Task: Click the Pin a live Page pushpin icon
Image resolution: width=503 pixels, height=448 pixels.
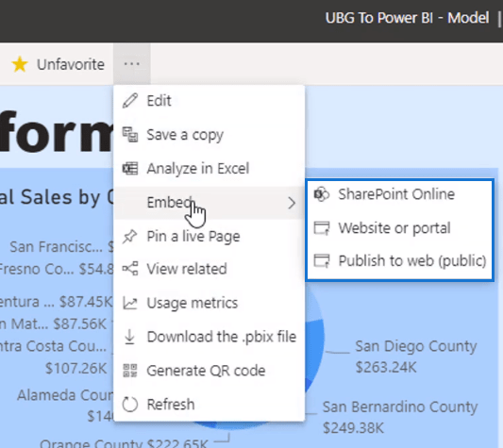Action: click(130, 237)
